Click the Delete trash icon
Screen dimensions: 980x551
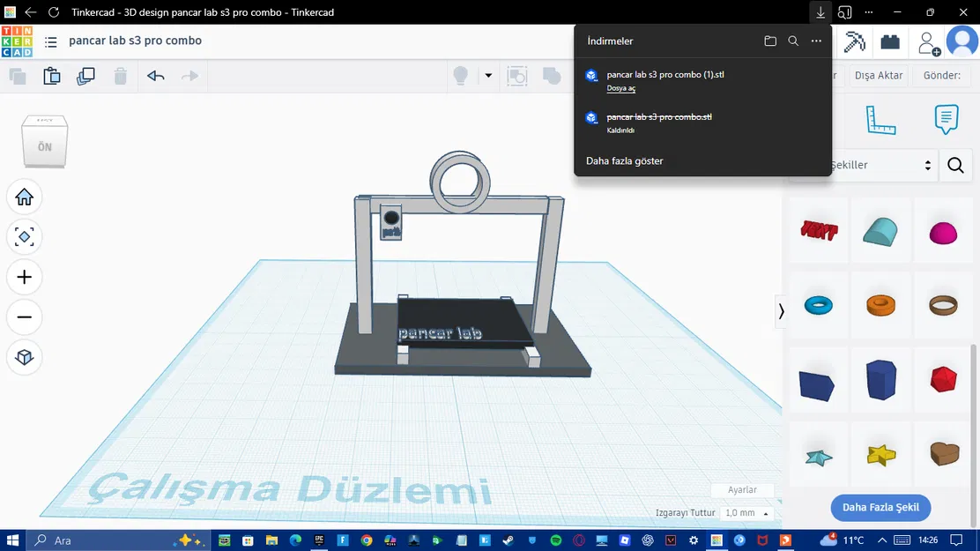click(121, 77)
